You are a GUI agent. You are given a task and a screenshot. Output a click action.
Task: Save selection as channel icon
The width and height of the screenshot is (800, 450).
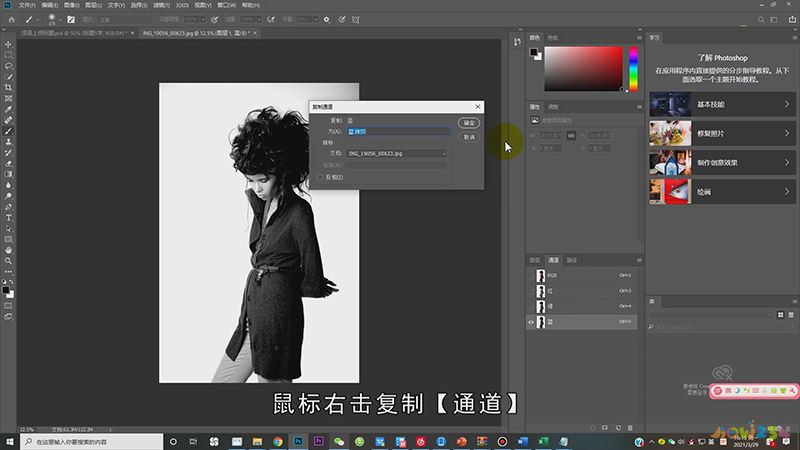605,428
